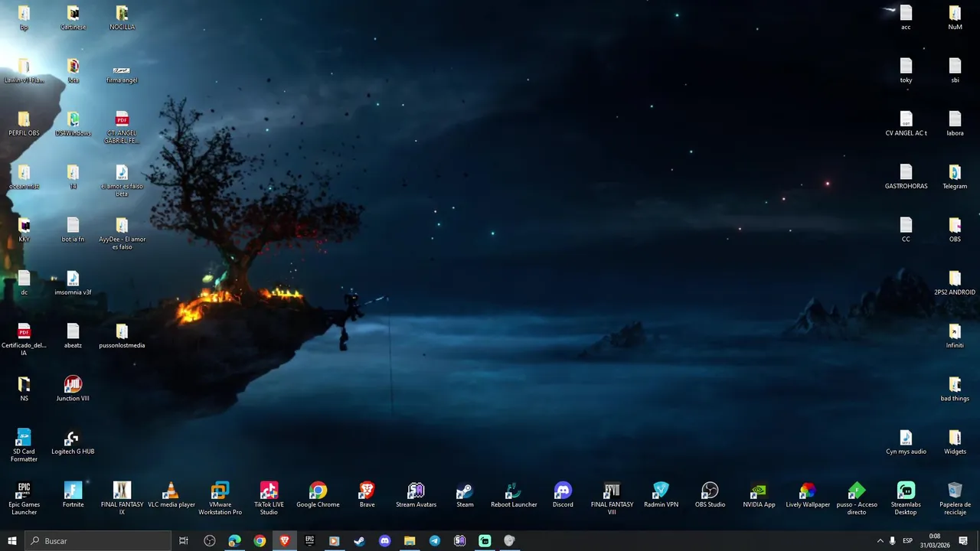The height and width of the screenshot is (551, 980).
Task: Select the Infiniti desktop icon
Action: (955, 336)
